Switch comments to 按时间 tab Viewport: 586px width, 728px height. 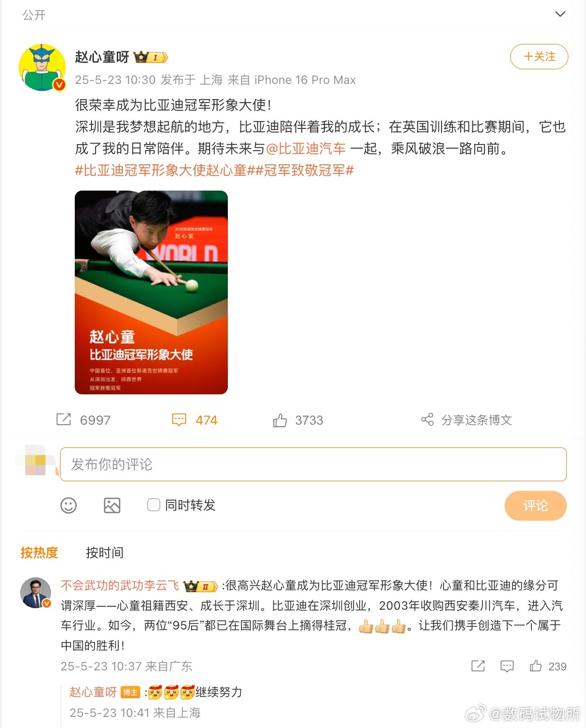[x=105, y=553]
